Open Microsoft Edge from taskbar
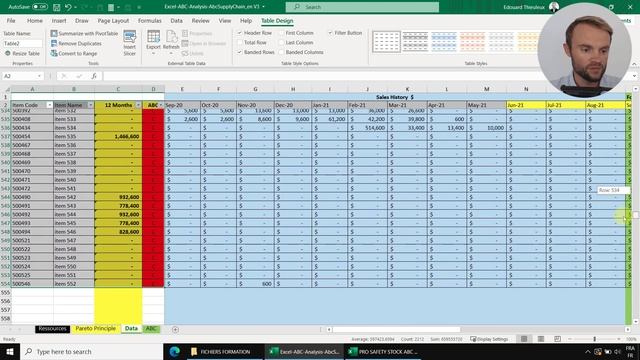This screenshot has width=640, height=360. tap(174, 351)
